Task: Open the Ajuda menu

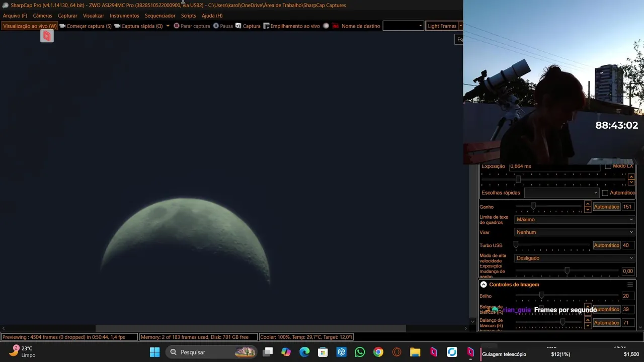Action: pos(212,16)
